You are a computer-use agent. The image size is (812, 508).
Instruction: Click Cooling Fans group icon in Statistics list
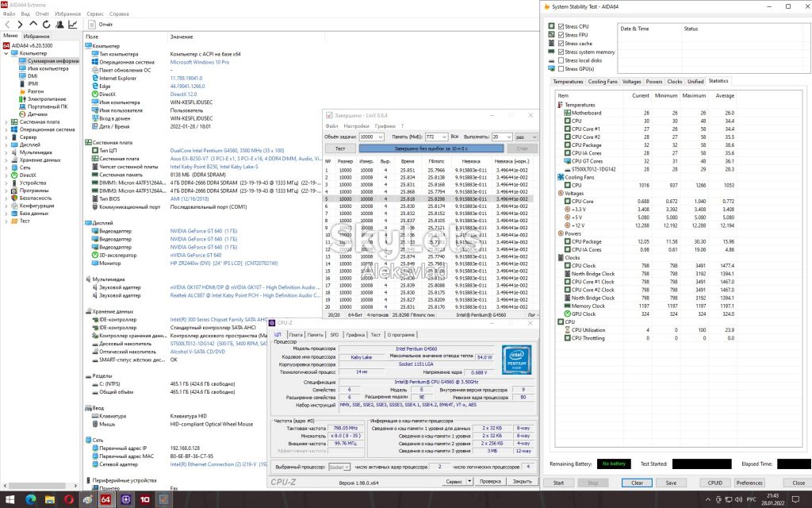tap(561, 177)
